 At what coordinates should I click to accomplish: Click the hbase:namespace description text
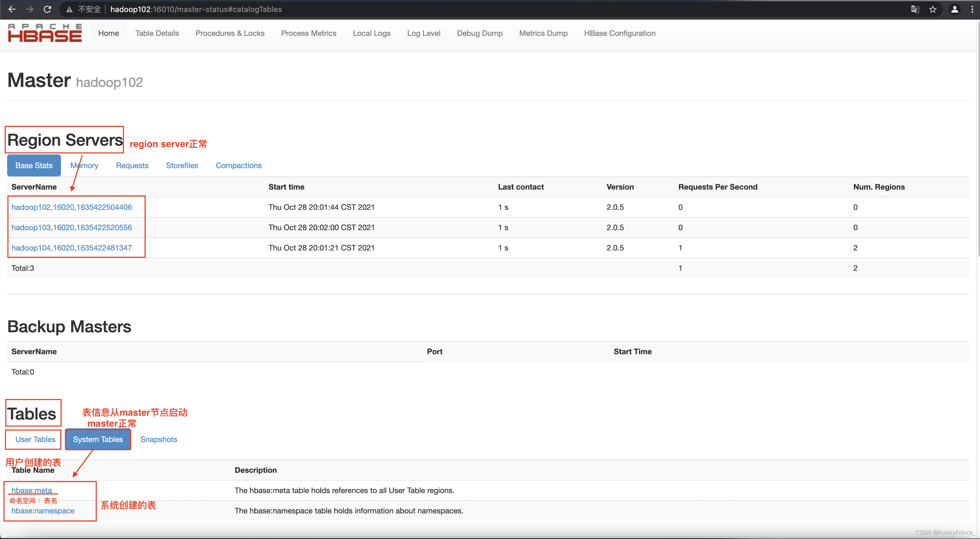point(349,511)
